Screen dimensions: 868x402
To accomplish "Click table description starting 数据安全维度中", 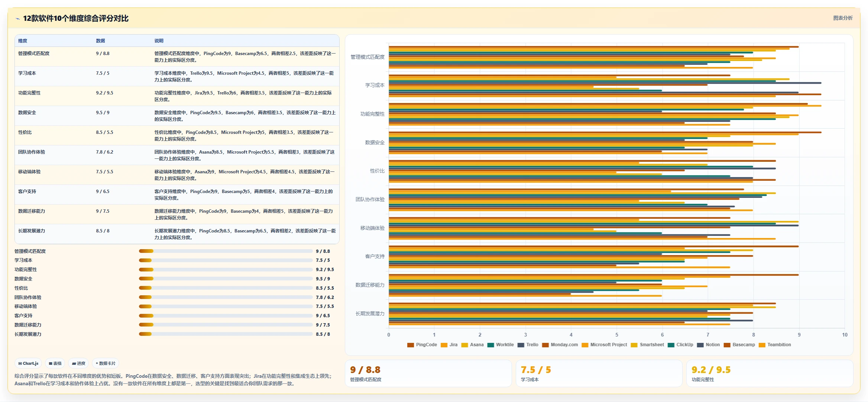I will (x=245, y=116).
